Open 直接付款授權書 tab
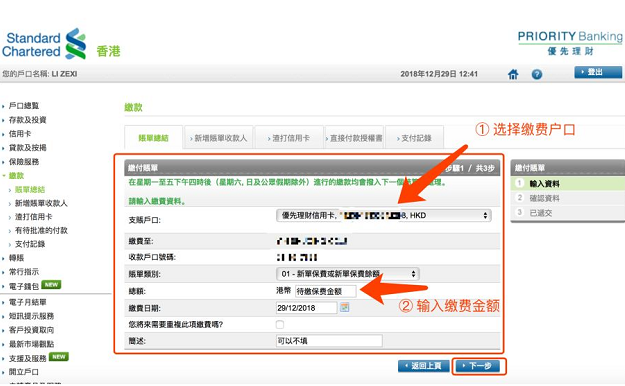Screen dimensions: 625x386 click(x=354, y=138)
